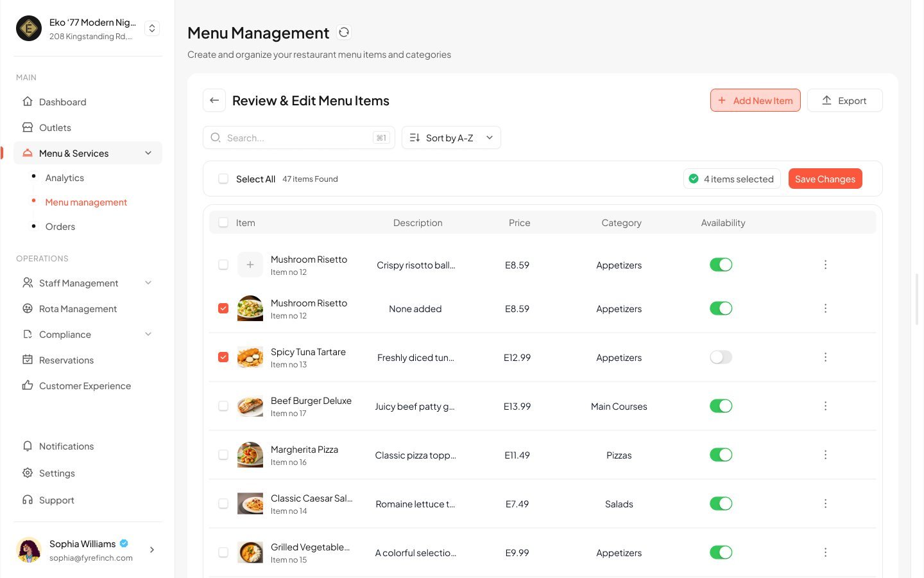The width and height of the screenshot is (924, 578).
Task: Click the sophia@fyrefinch.com email text
Action: (x=91, y=557)
